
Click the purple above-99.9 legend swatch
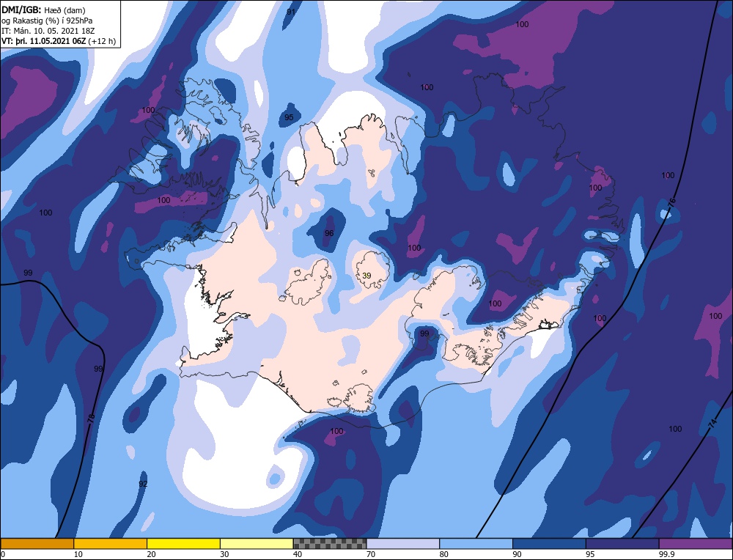pyautogui.click(x=696, y=543)
